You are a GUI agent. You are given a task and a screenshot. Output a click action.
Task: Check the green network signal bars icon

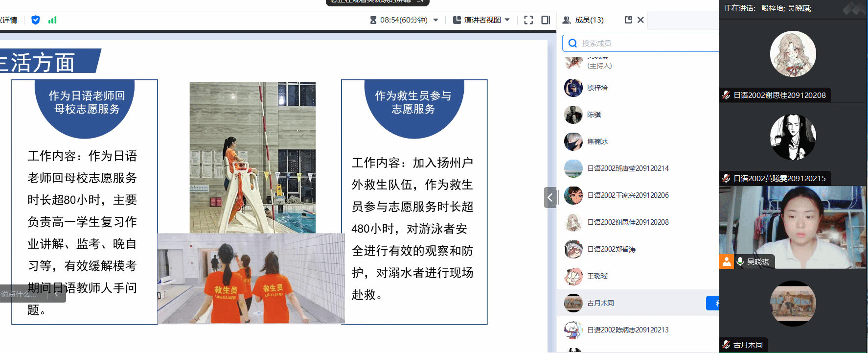52,20
